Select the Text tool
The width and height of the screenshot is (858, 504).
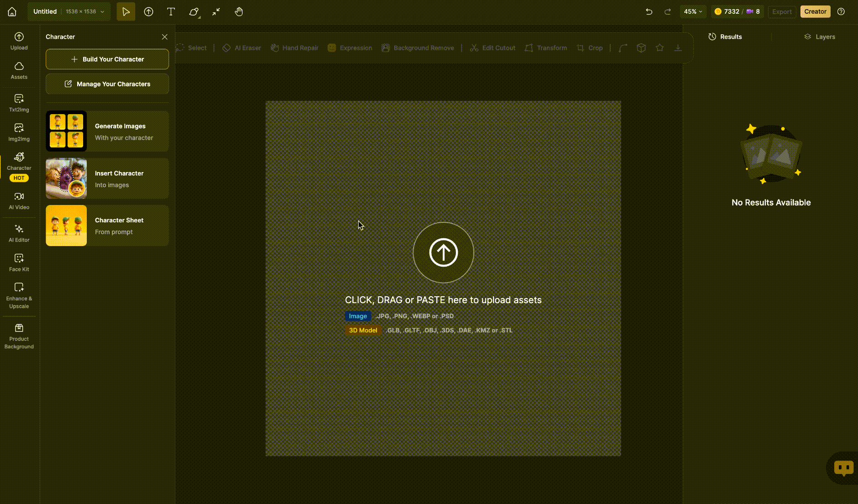click(171, 12)
